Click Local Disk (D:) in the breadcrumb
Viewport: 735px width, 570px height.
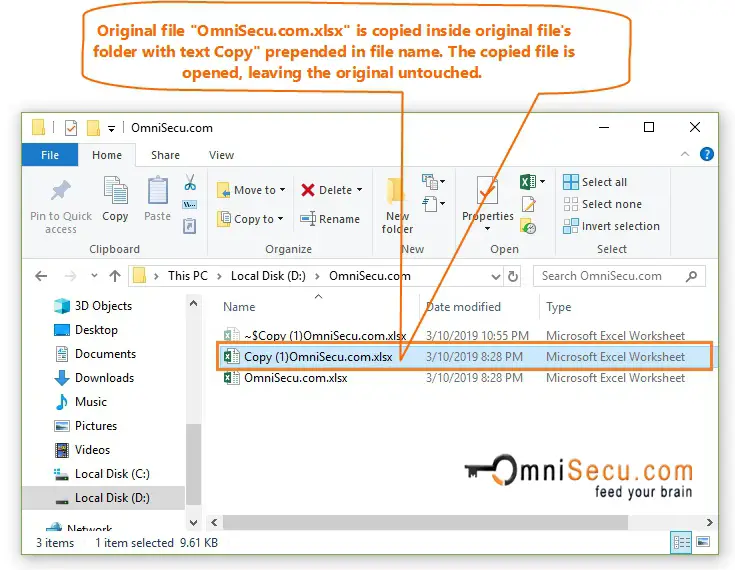pyautogui.click(x=268, y=276)
